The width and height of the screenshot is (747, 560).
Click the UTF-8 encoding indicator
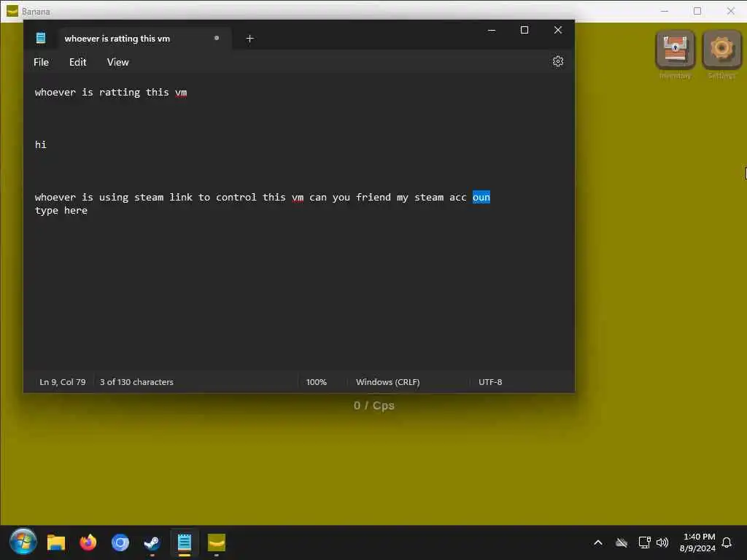coord(490,382)
